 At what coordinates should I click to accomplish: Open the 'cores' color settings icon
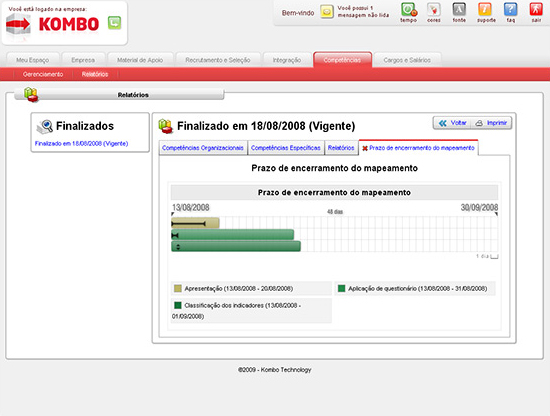tap(434, 9)
